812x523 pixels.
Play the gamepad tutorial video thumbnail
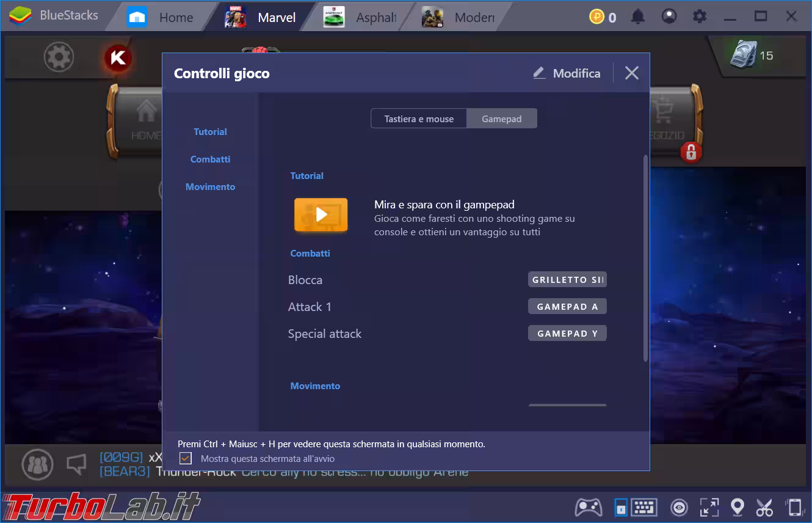[x=321, y=215]
